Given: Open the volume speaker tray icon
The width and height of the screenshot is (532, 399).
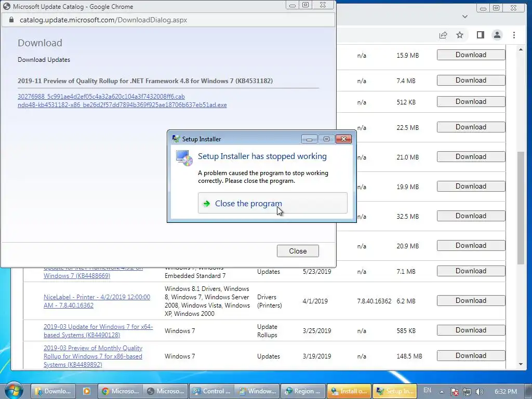Looking at the screenshot, I should 479,392.
